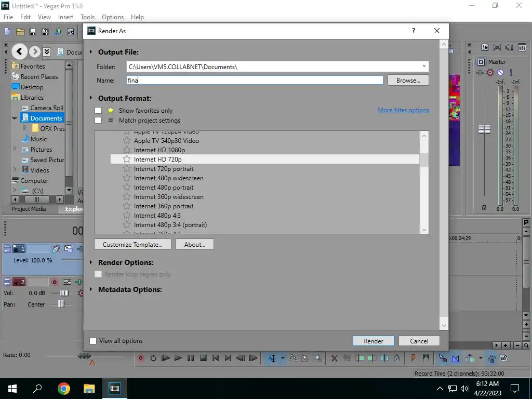The width and height of the screenshot is (532, 399).
Task: Favorite Internet 480p 4:3 template star
Action: click(x=127, y=216)
